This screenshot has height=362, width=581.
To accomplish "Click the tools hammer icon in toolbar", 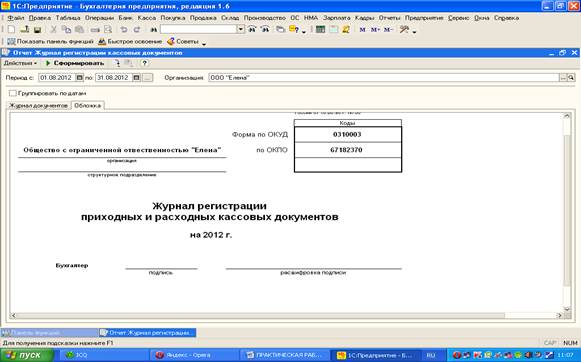I will click(x=404, y=29).
